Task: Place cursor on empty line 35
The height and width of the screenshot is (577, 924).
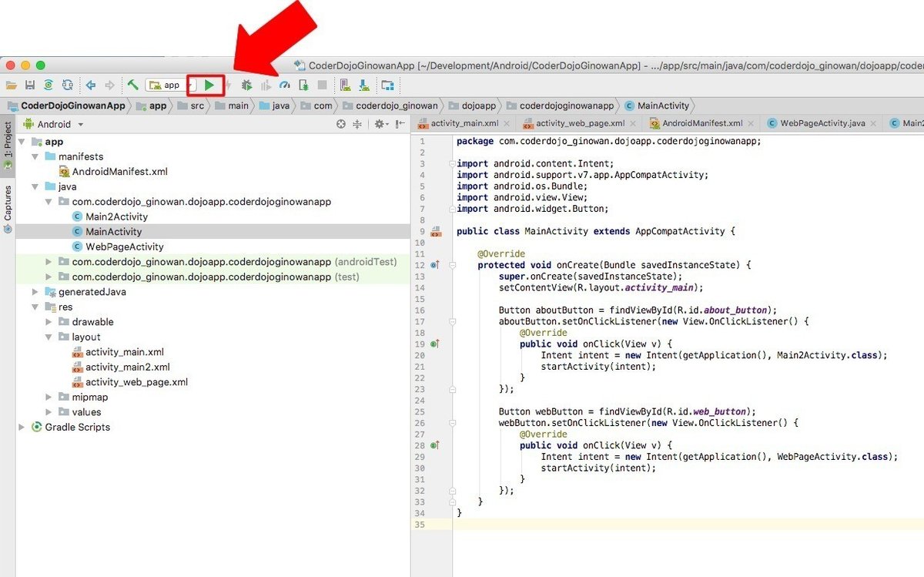Action: 688,524
